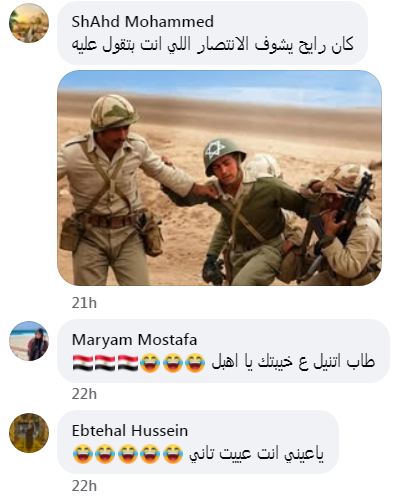Click Maryam Mostafa's Arabic comment text

pyautogui.click(x=293, y=363)
